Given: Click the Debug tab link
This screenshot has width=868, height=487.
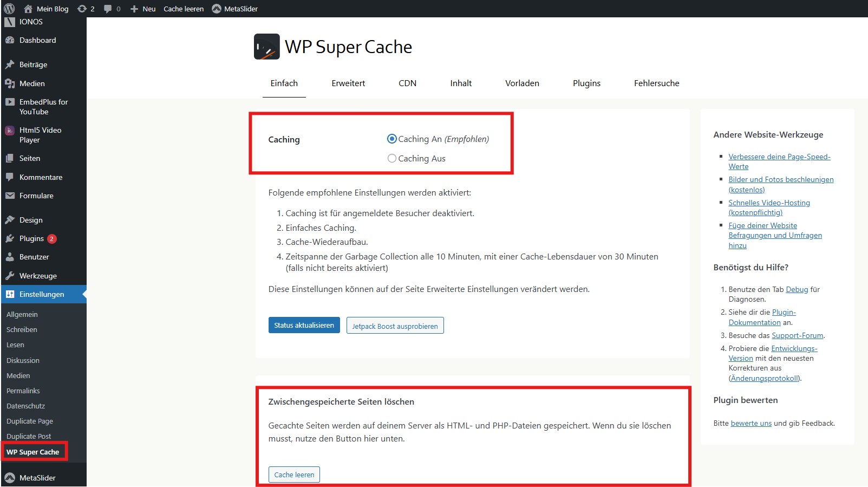Looking at the screenshot, I should pyautogui.click(x=797, y=289).
